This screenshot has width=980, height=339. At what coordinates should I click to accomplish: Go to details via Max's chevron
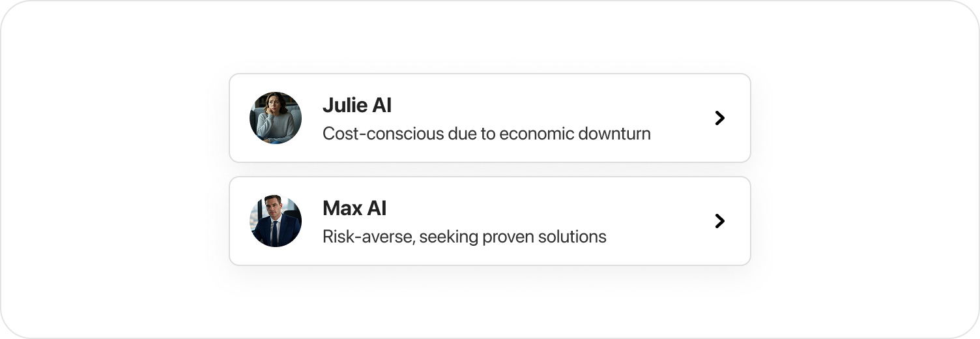[x=719, y=221]
